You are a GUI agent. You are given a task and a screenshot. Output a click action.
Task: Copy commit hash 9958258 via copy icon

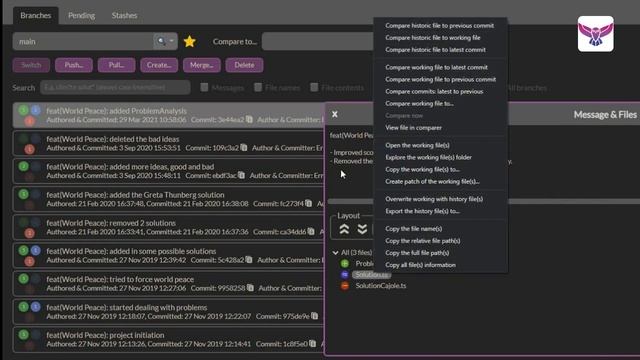pyautogui.click(x=250, y=288)
